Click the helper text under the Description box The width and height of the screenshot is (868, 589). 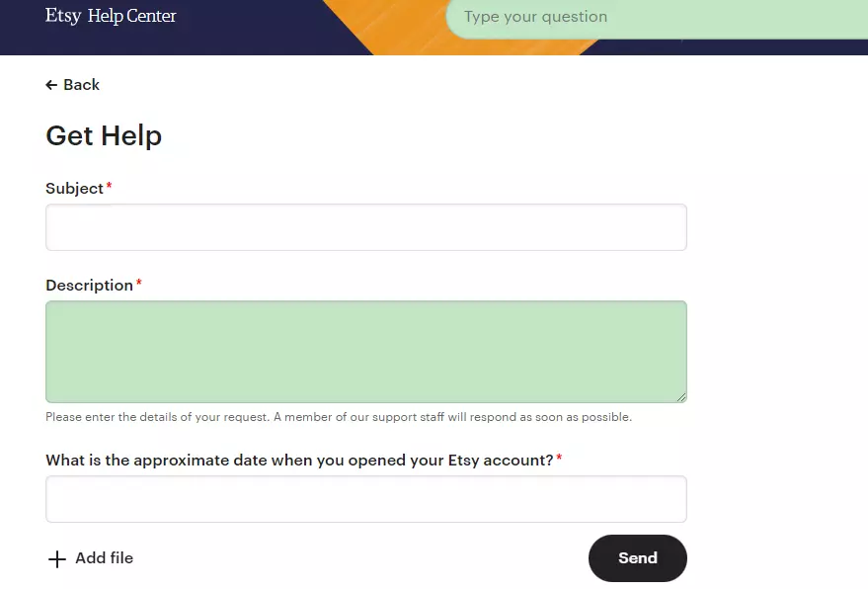[x=338, y=416]
